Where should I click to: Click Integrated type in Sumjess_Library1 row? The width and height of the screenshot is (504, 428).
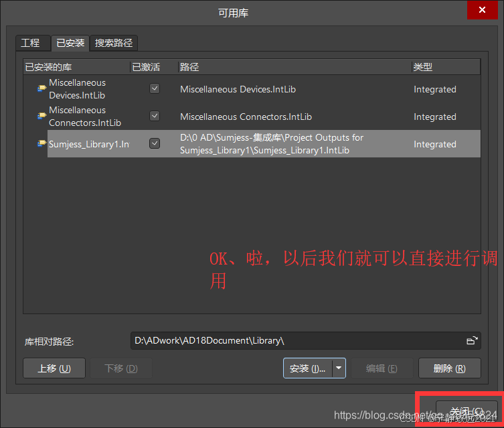(435, 144)
